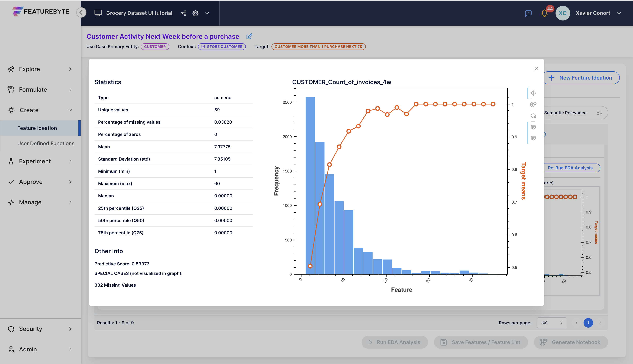Click the Grocery Dataset UI tutorial catalog name

tap(139, 13)
